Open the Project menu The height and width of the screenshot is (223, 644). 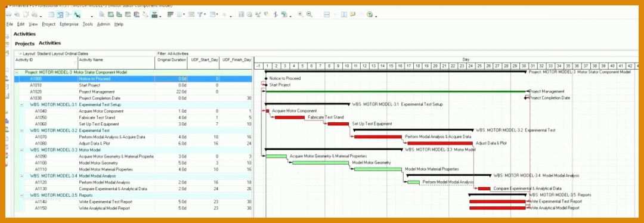pyautogui.click(x=48, y=24)
